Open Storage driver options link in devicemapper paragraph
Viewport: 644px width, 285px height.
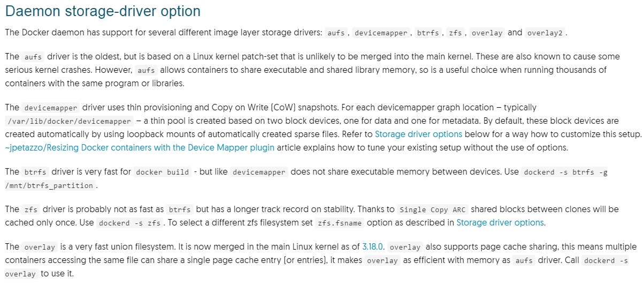pyautogui.click(x=418, y=134)
